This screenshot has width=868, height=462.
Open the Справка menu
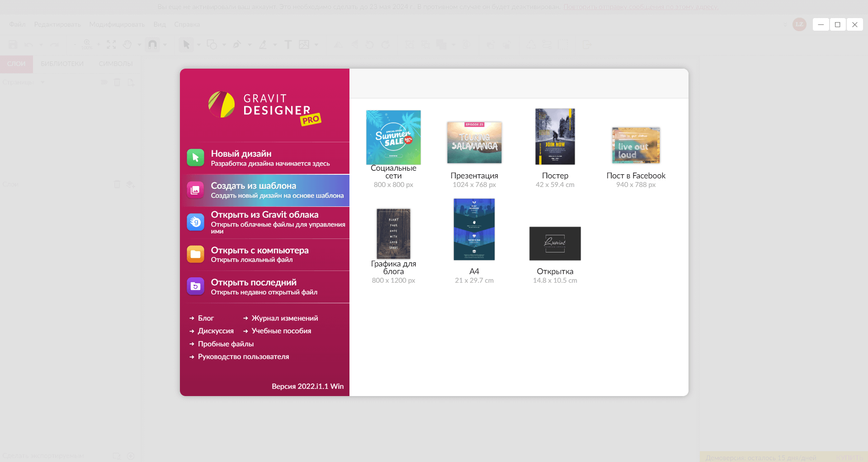click(187, 24)
